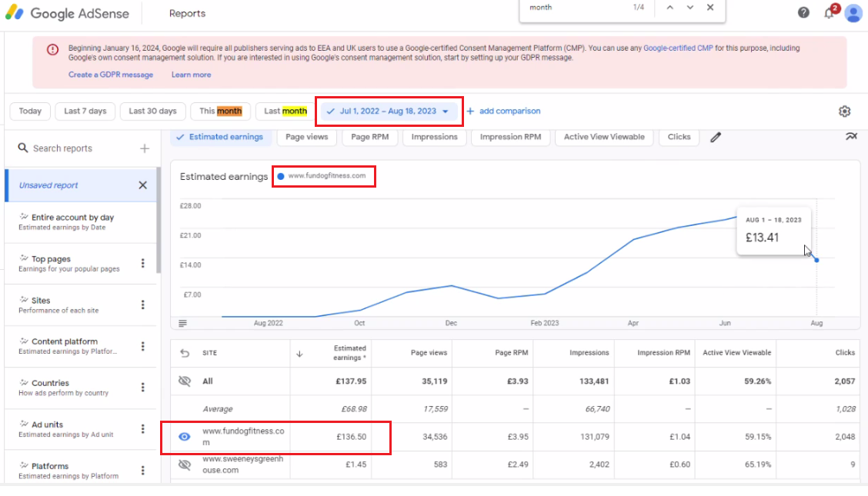868x496 pixels.
Task: Click the Learn more link
Action: (x=191, y=75)
